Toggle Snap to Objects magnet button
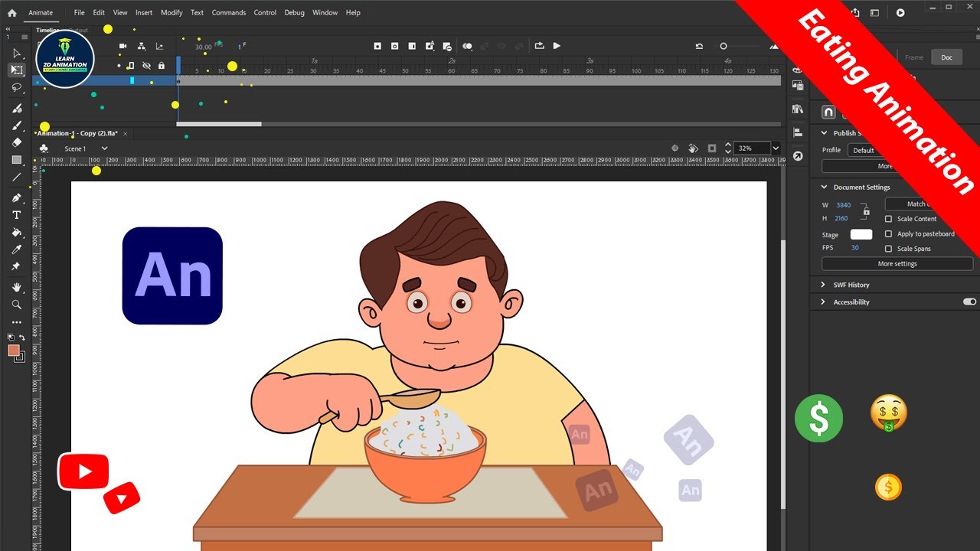This screenshot has height=551, width=980. pos(828,112)
